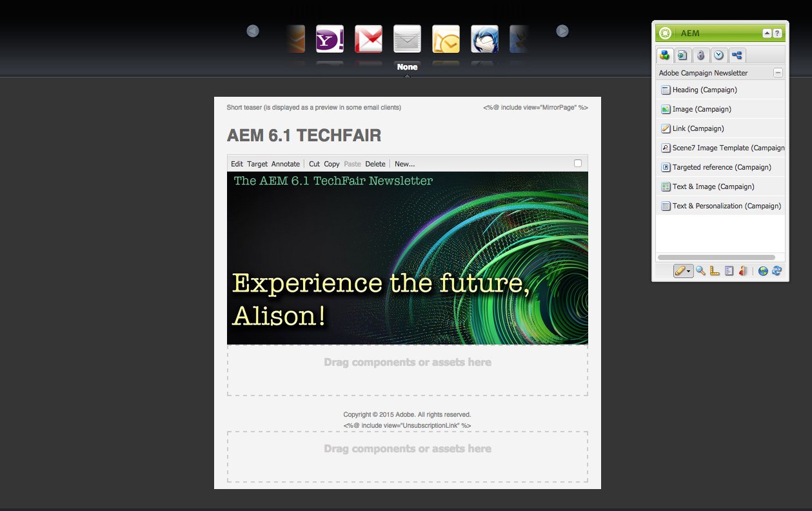Viewport: 812px width, 511px height.
Task: Click Annotate on the component edit bar
Action: click(x=286, y=164)
